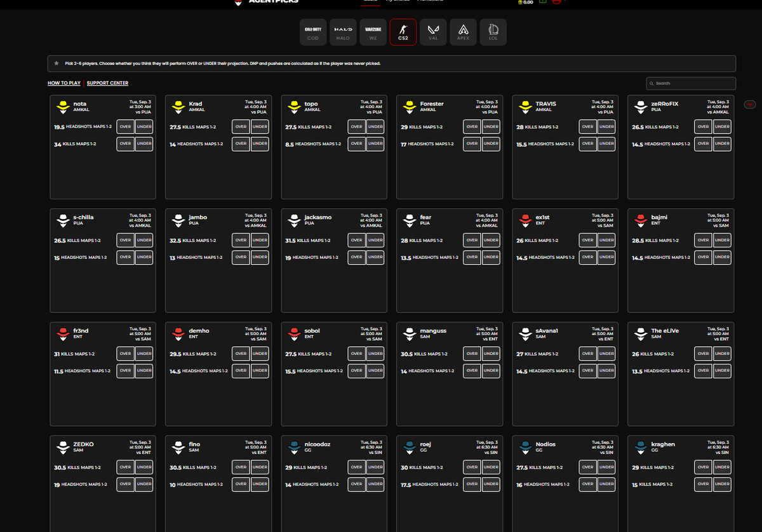Click the player search input field

(691, 83)
